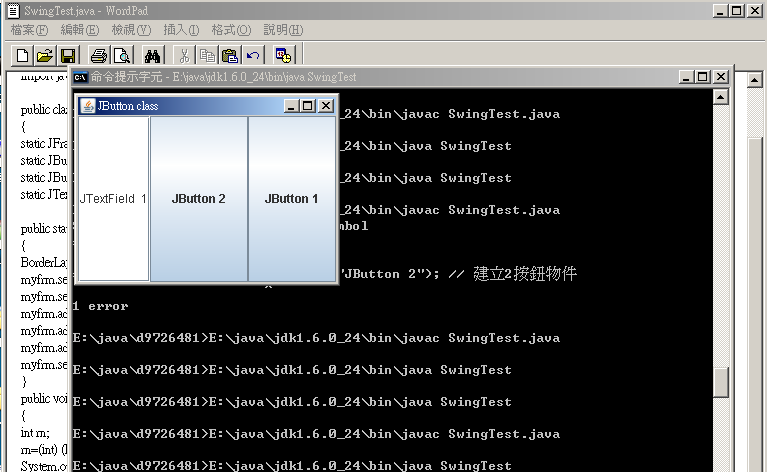Click the JButton 1 button
Screen dimensions: 767x472
point(292,199)
